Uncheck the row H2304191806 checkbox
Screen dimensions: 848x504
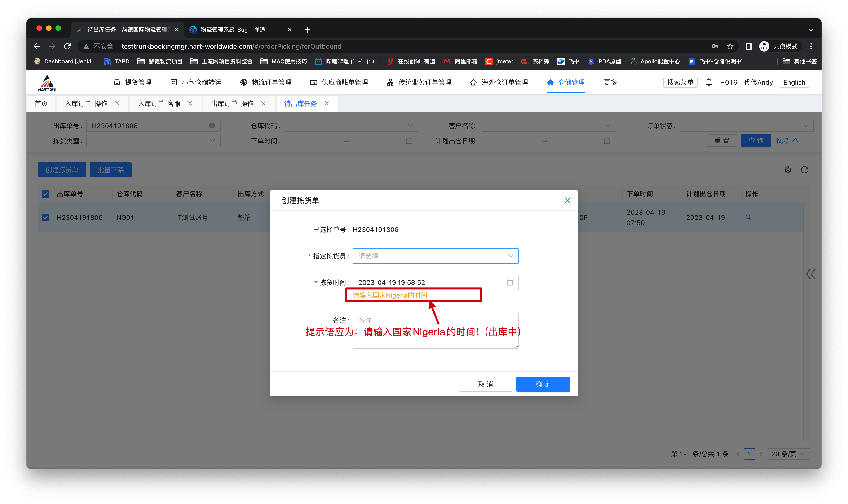[45, 217]
